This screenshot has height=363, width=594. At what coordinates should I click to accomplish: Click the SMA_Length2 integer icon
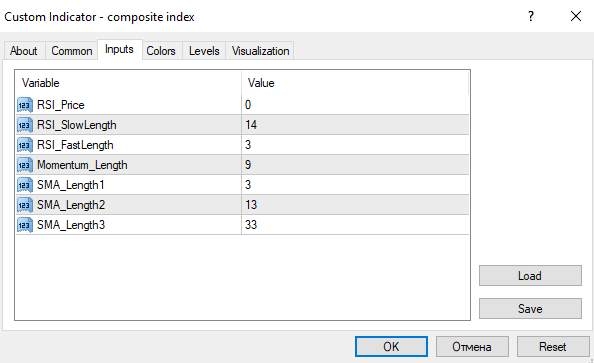[x=25, y=205]
